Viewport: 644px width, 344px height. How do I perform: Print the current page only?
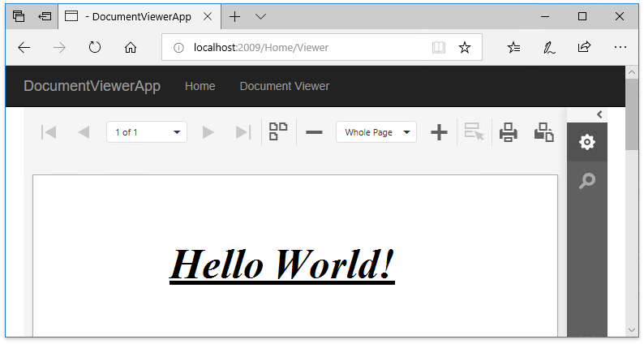543,132
